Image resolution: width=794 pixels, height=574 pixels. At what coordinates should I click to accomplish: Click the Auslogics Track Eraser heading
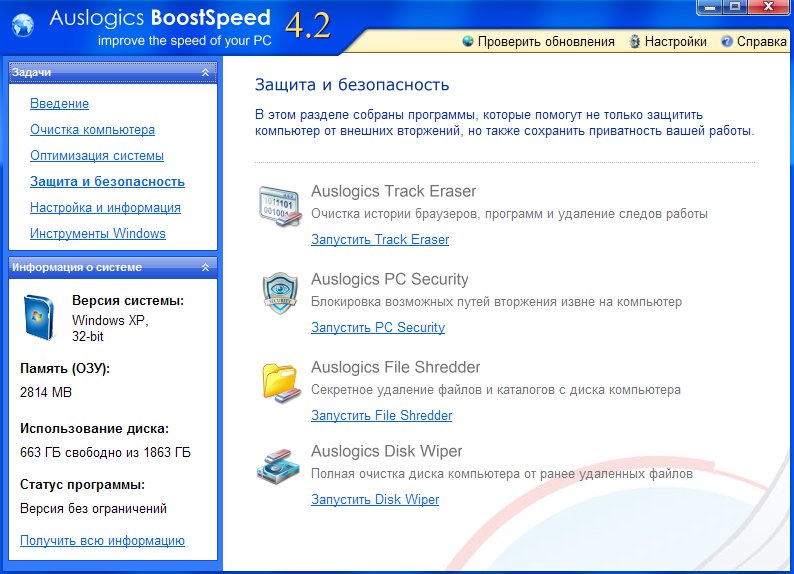[x=393, y=191]
